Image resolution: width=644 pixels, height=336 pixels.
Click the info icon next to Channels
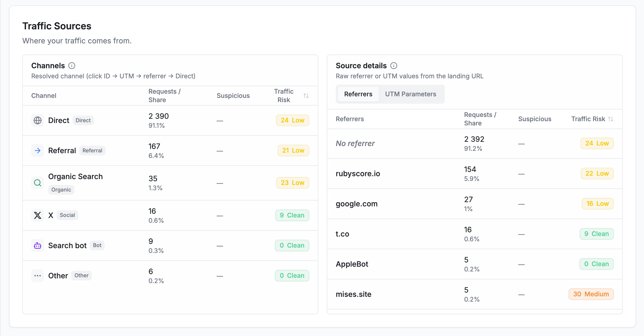click(72, 66)
